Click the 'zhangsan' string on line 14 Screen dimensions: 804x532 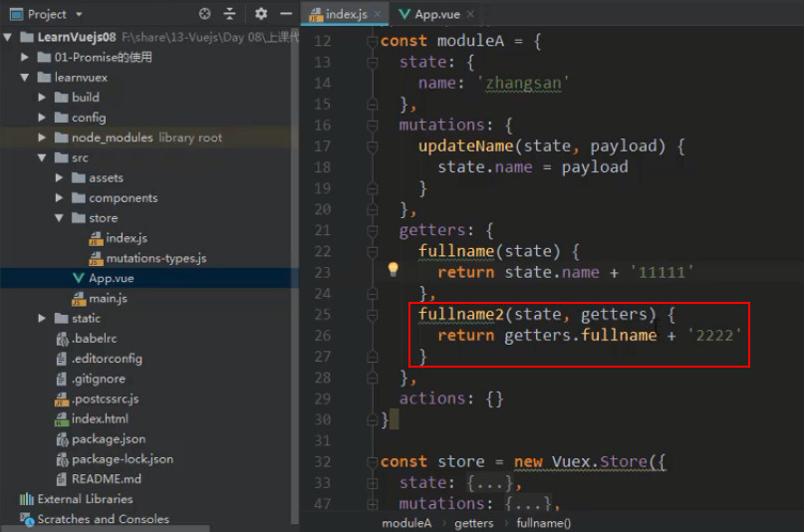pos(523,83)
